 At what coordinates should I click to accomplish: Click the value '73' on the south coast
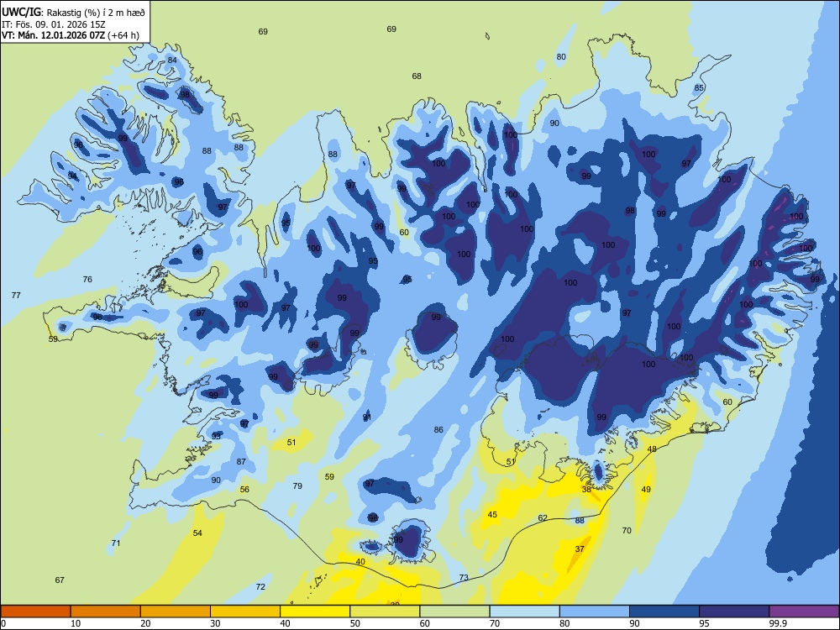[x=464, y=578]
